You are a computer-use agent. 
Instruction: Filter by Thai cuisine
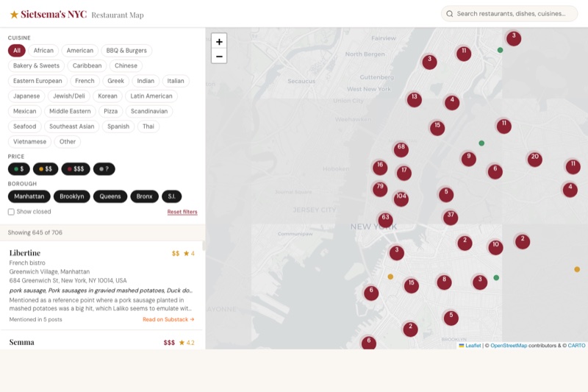click(x=148, y=126)
